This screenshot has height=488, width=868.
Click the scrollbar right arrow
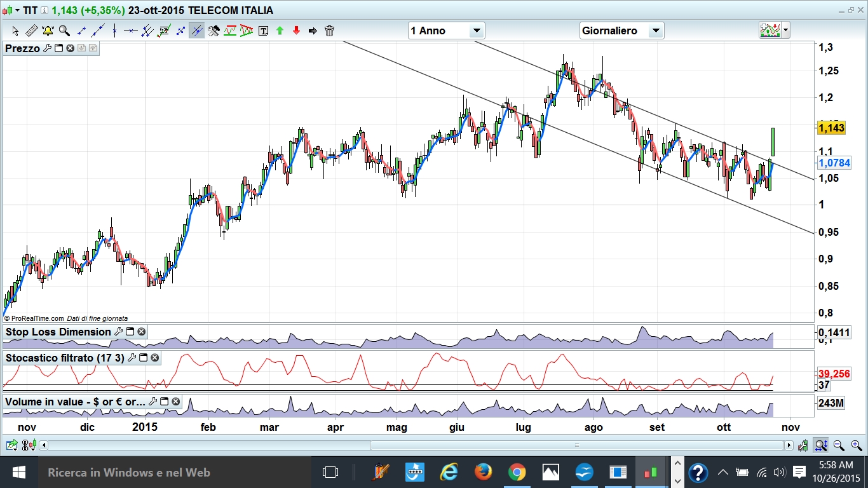pyautogui.click(x=790, y=445)
